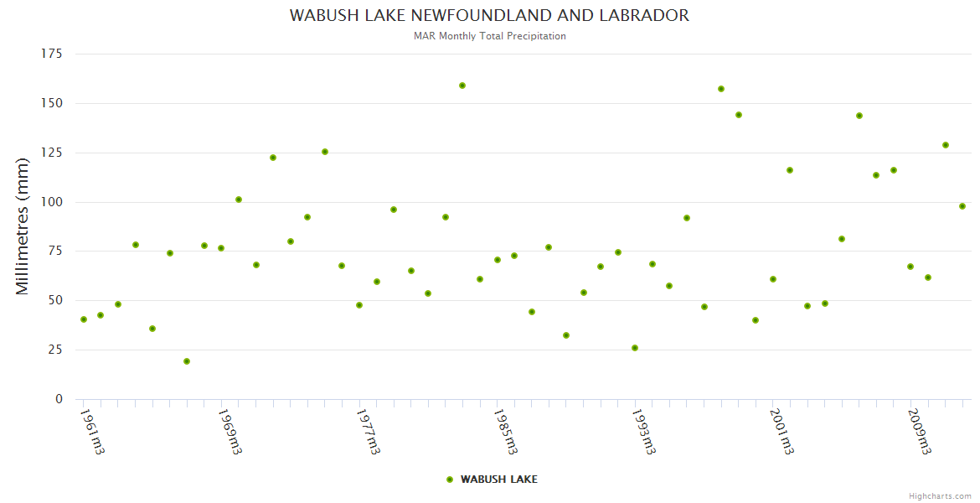Click the data point near 129 mm after 2009
The image size is (980, 503).
(x=946, y=145)
